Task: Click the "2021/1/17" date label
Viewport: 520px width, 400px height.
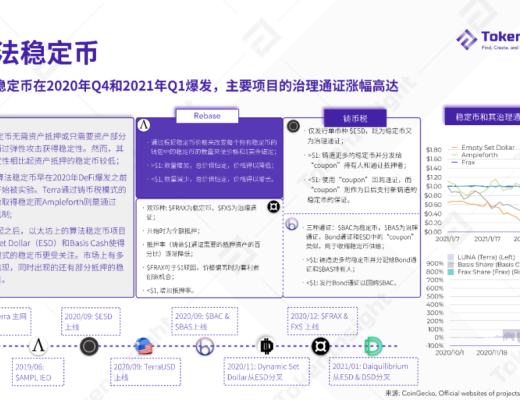Action: coord(487,239)
